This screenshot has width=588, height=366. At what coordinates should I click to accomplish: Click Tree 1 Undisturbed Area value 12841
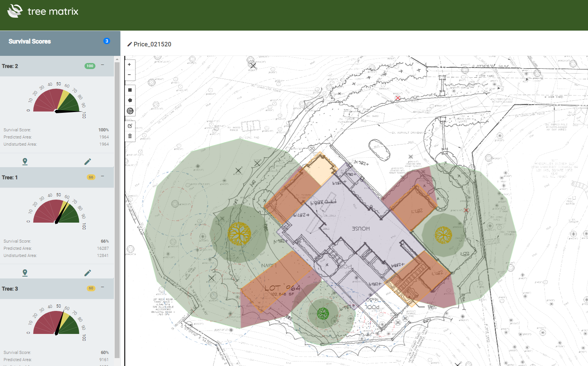(x=103, y=255)
